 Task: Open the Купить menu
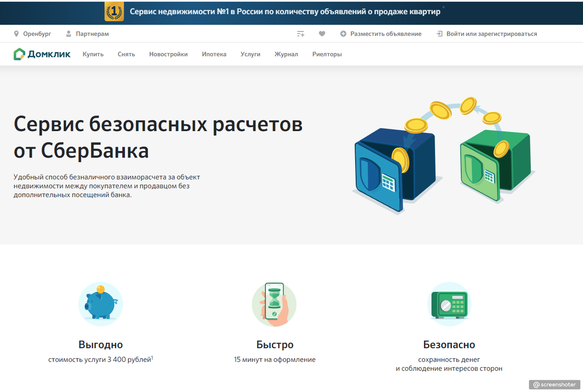click(x=93, y=54)
